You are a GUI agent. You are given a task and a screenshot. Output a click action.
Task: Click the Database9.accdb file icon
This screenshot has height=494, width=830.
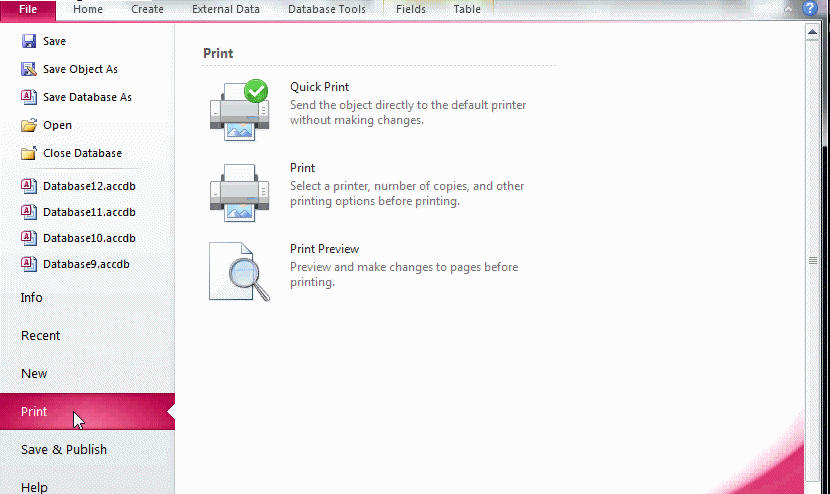click(29, 264)
